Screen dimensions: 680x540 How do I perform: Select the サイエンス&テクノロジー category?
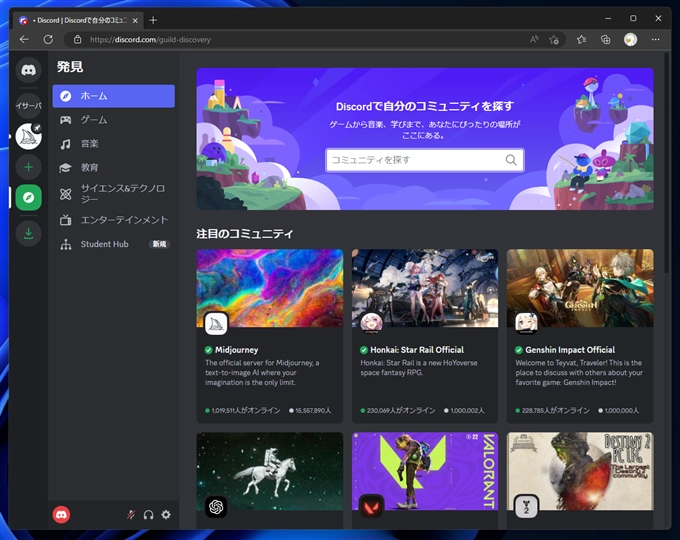[x=114, y=194]
